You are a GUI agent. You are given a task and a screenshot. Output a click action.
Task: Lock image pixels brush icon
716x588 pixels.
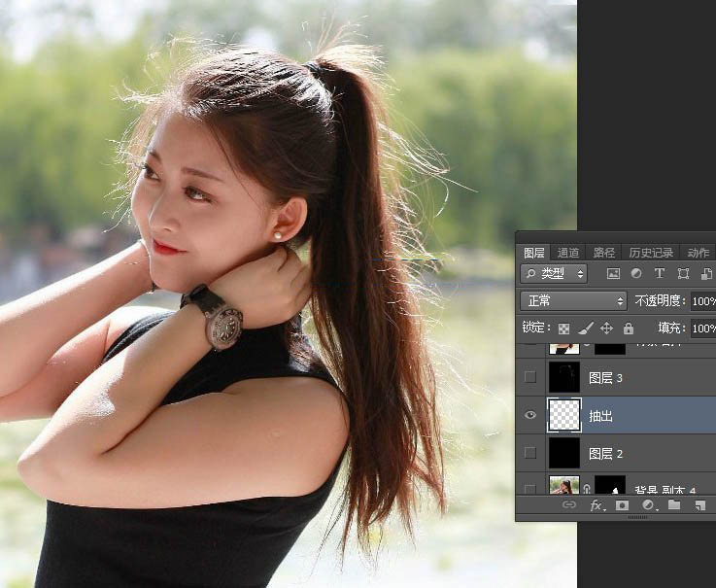coord(586,329)
